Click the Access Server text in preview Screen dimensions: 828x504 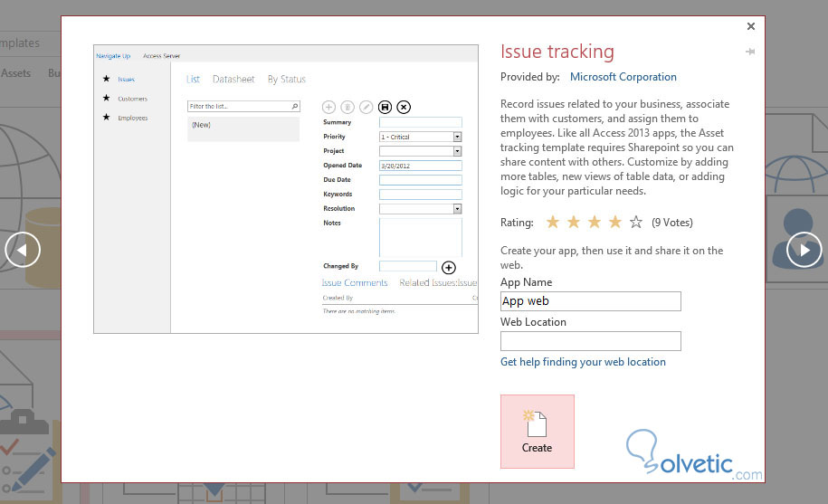tap(162, 56)
